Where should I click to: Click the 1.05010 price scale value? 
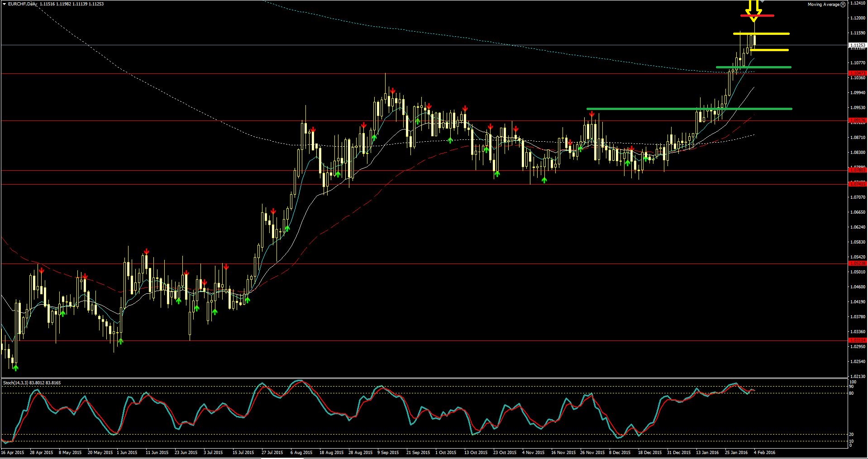pyautogui.click(x=858, y=272)
